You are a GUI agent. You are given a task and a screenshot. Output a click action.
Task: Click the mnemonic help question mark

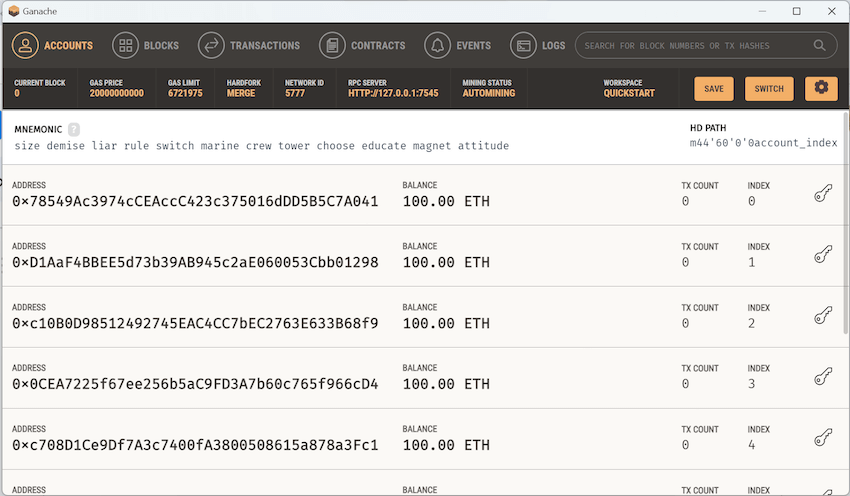tap(74, 129)
